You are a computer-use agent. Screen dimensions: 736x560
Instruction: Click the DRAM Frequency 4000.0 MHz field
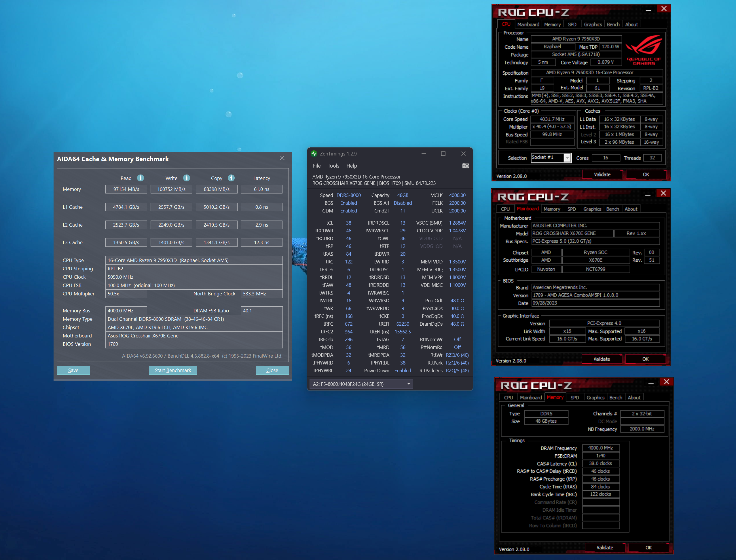tap(601, 448)
